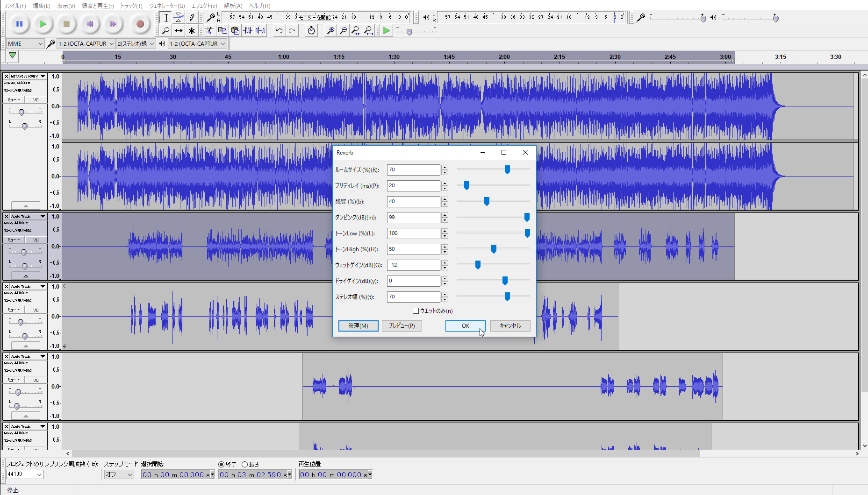Click the Silence audio icon
This screenshot has height=495, width=868.
coord(260,31)
